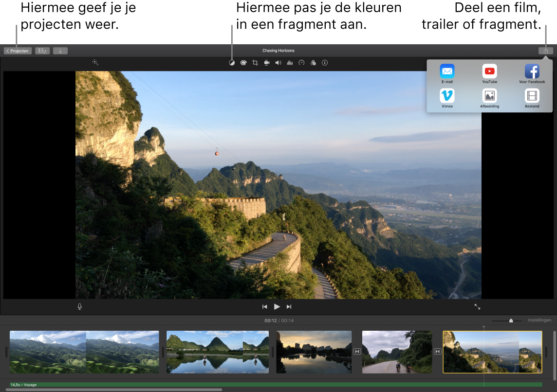Open the volume speaker tool
Screen dimensions: 557x392
tap(278, 63)
